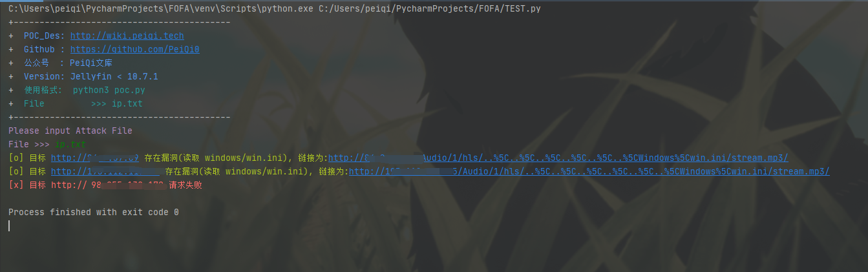Click the 'Please input Attack File' prompt
This screenshot has width=868, height=272.
(x=70, y=131)
